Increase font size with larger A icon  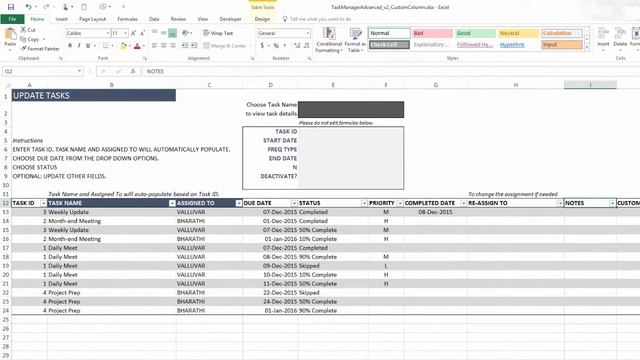[133, 33]
